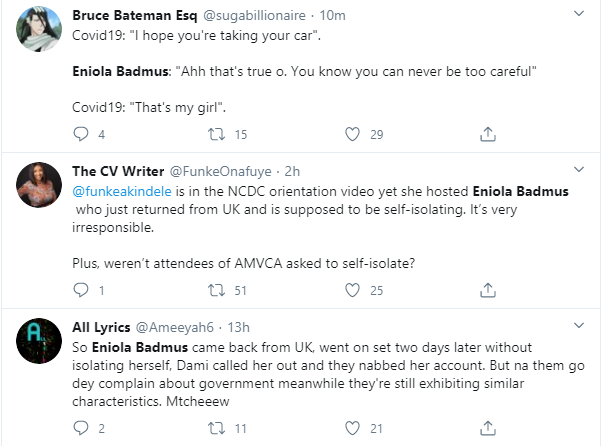Reply to The CV Writer's tweet
This screenshot has width=602, height=446.
click(x=82, y=292)
